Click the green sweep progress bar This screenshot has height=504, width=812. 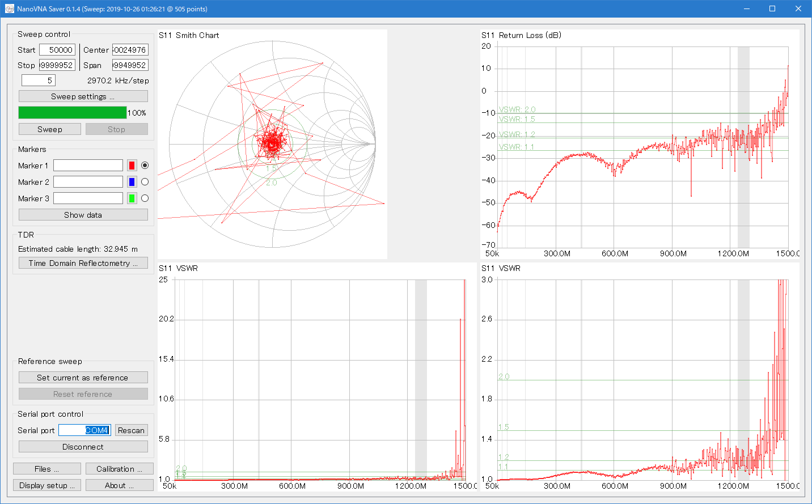pyautogui.click(x=73, y=113)
